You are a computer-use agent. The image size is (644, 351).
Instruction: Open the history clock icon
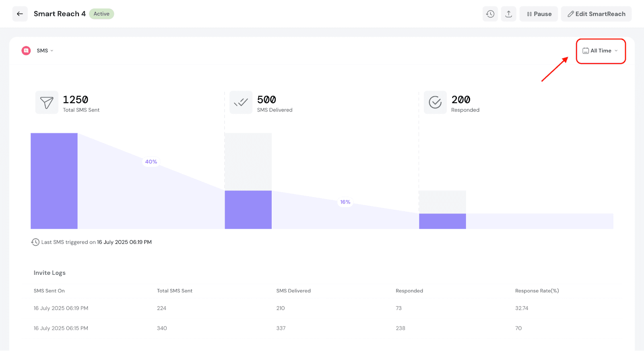(x=490, y=14)
